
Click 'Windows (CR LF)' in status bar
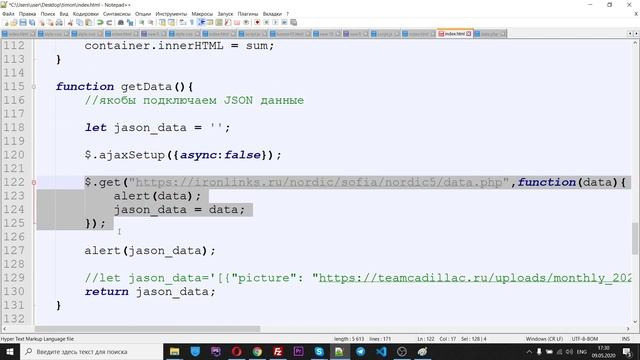pyautogui.click(x=544, y=339)
